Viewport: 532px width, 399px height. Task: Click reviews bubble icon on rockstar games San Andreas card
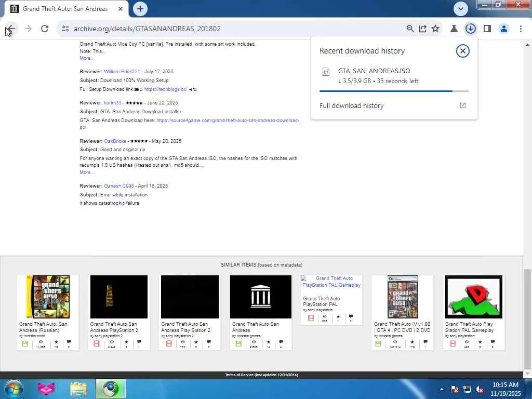coord(281,342)
